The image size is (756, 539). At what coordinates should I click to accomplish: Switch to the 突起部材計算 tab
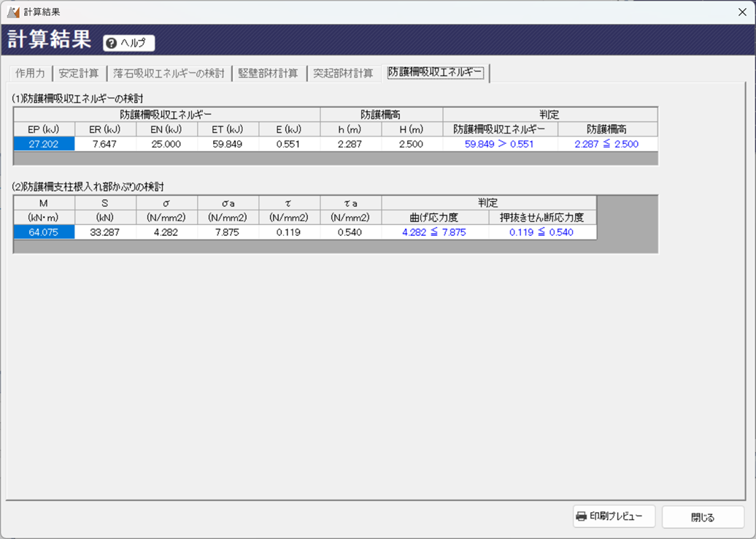point(343,73)
